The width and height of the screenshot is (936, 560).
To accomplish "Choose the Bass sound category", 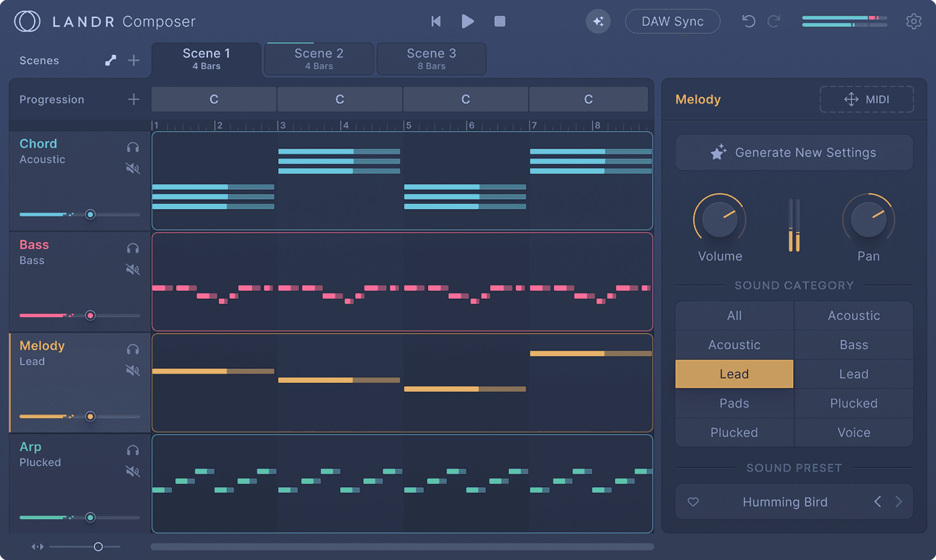I will [854, 345].
